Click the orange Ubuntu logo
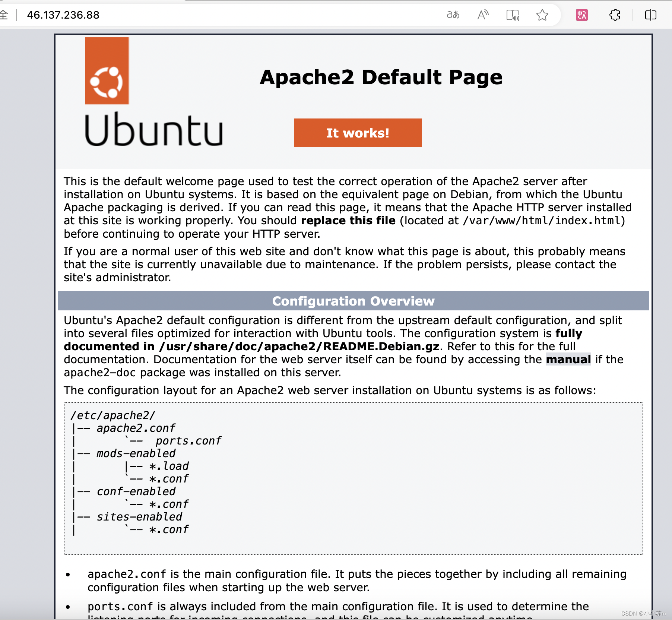Viewport: 672px width, 620px height. [107, 71]
